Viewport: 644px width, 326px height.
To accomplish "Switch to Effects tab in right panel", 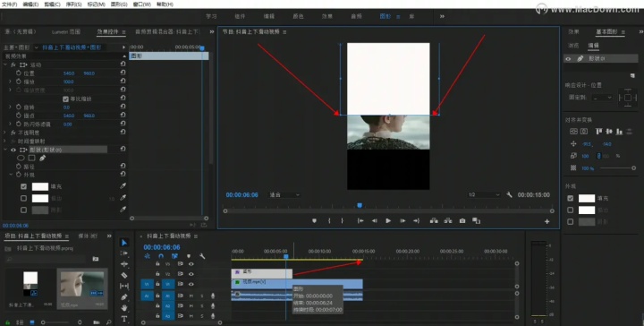I will [573, 31].
